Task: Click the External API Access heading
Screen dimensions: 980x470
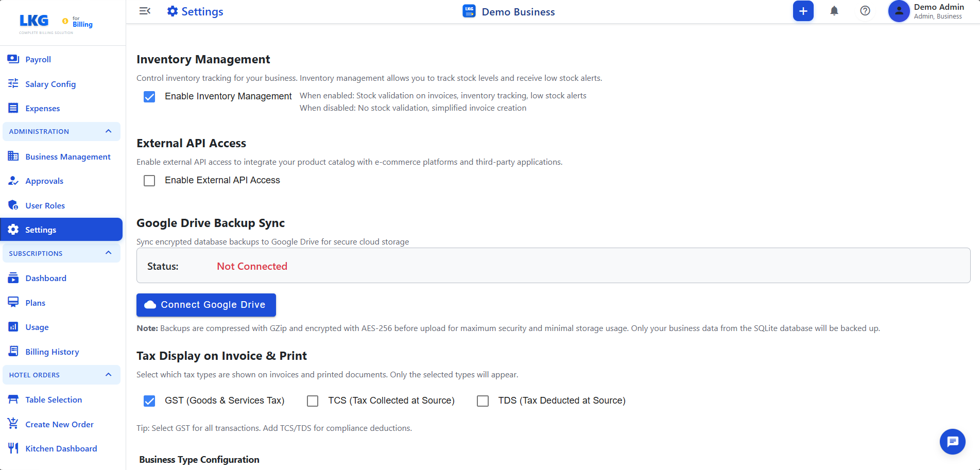Action: click(x=191, y=143)
